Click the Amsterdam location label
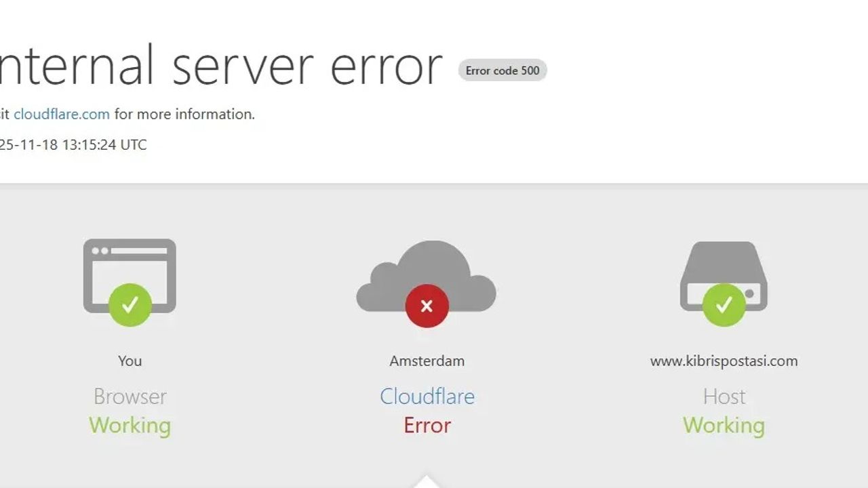This screenshot has height=488, width=868. (x=427, y=361)
